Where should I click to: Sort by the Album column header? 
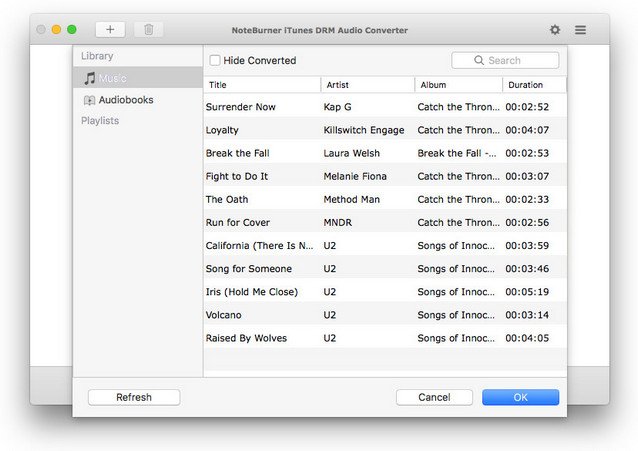point(459,85)
